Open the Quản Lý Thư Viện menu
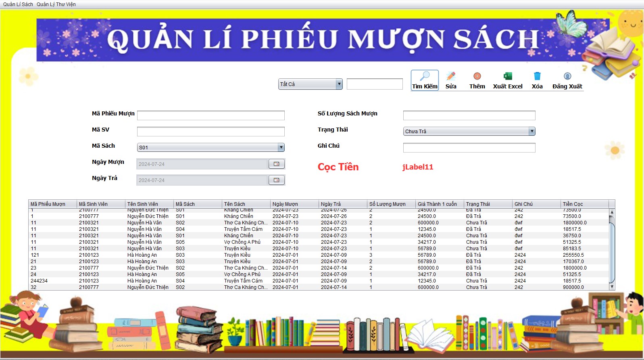Screen dimensions: 644x360 pos(56,4)
